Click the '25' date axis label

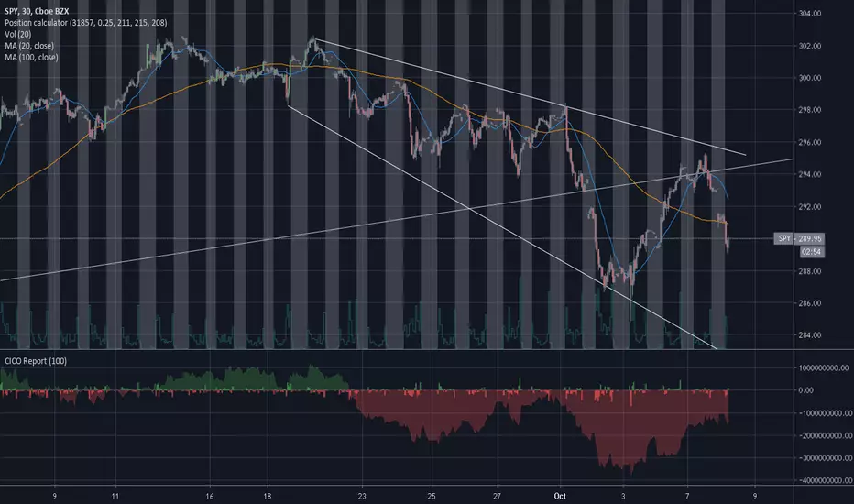(x=432, y=496)
